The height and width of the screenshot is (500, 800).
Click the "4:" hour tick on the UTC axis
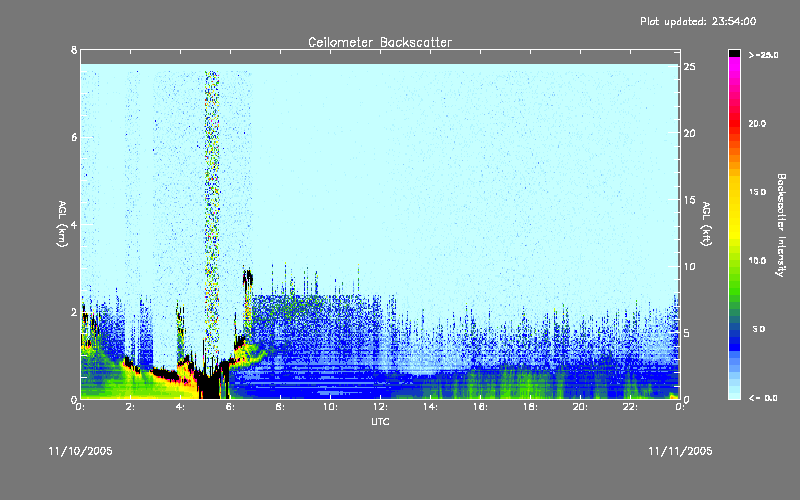[x=181, y=407]
